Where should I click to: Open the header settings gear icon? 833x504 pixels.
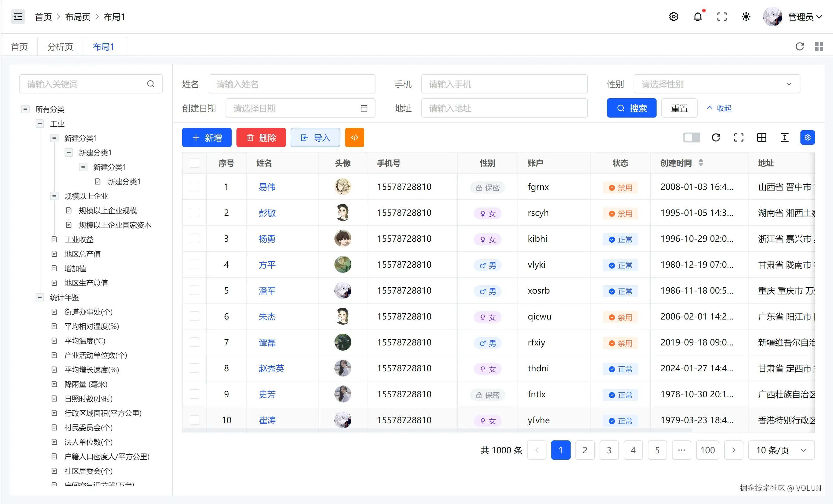coord(673,17)
